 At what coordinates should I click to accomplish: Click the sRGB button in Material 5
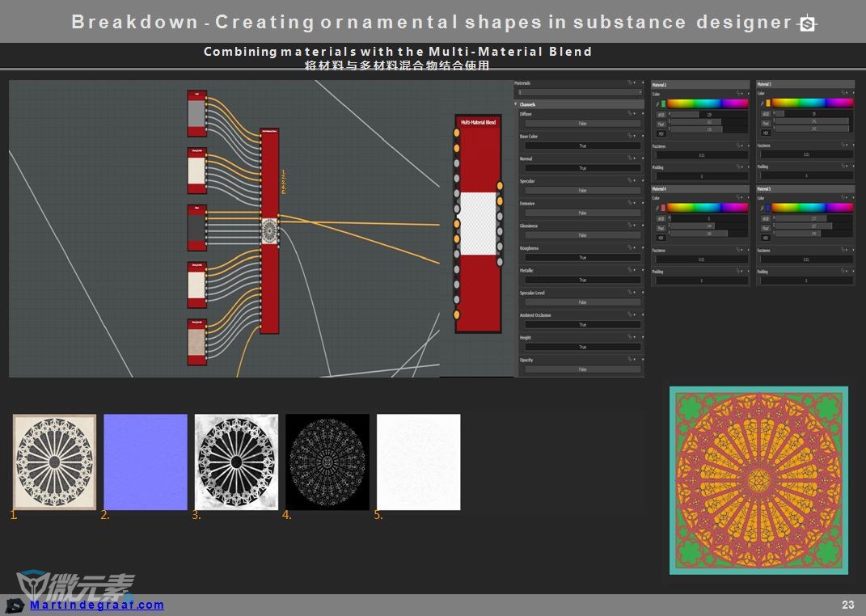[766, 218]
